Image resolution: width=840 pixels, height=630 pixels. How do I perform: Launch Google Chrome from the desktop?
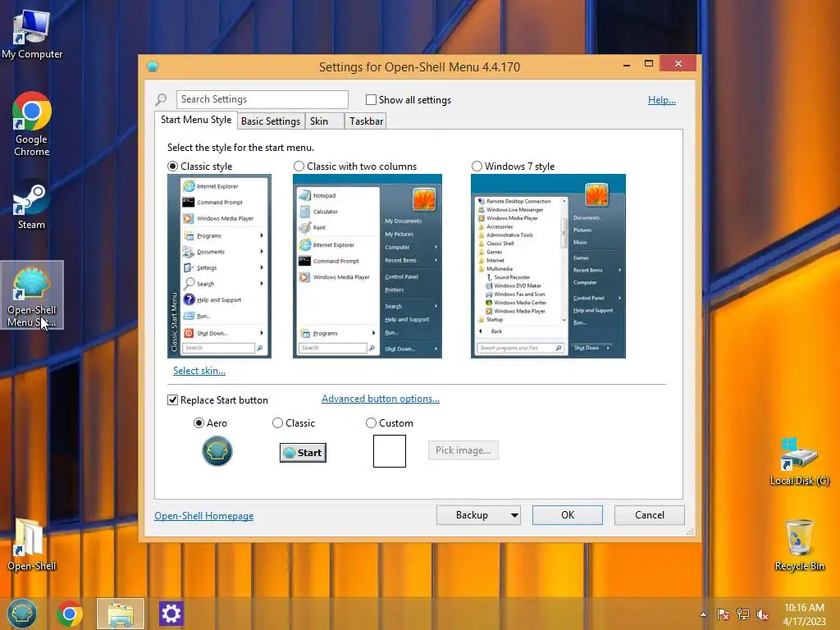pos(32,123)
